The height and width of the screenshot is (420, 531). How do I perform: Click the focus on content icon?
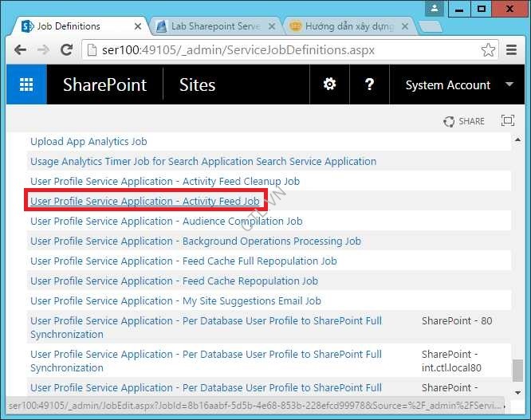(x=507, y=121)
